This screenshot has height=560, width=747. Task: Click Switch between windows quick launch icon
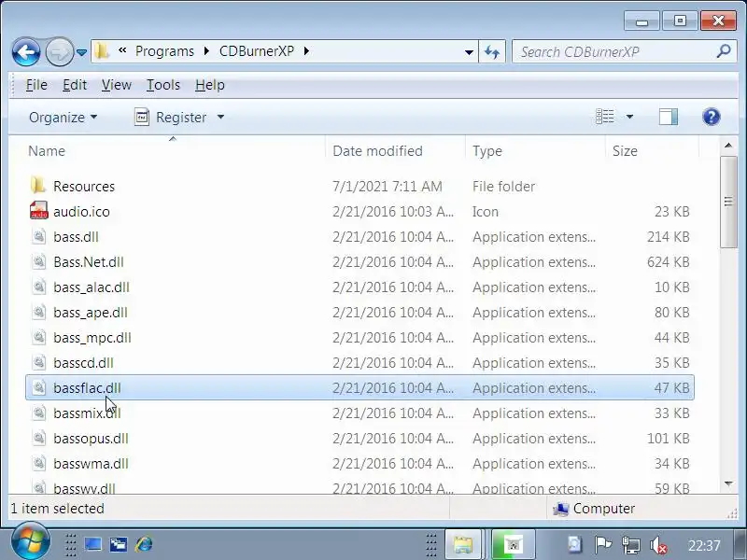119,544
